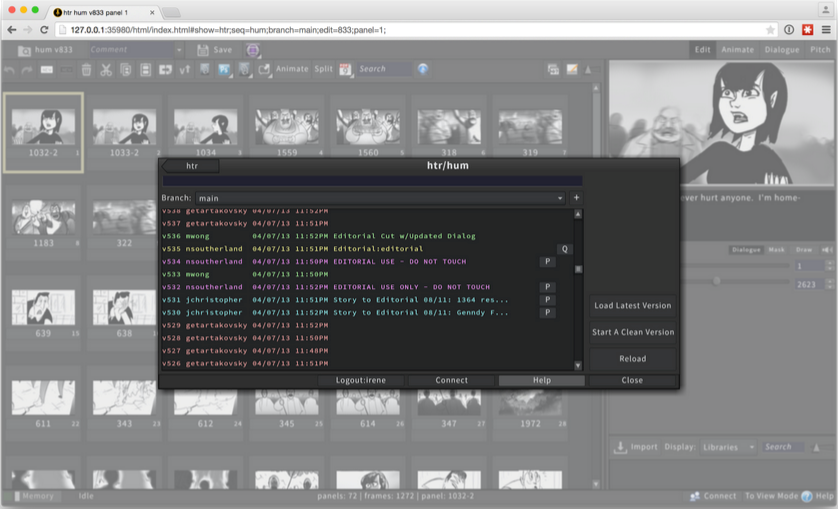The height and width of the screenshot is (509, 838).
Task: Click the Q badge on v535 row
Action: (565, 249)
